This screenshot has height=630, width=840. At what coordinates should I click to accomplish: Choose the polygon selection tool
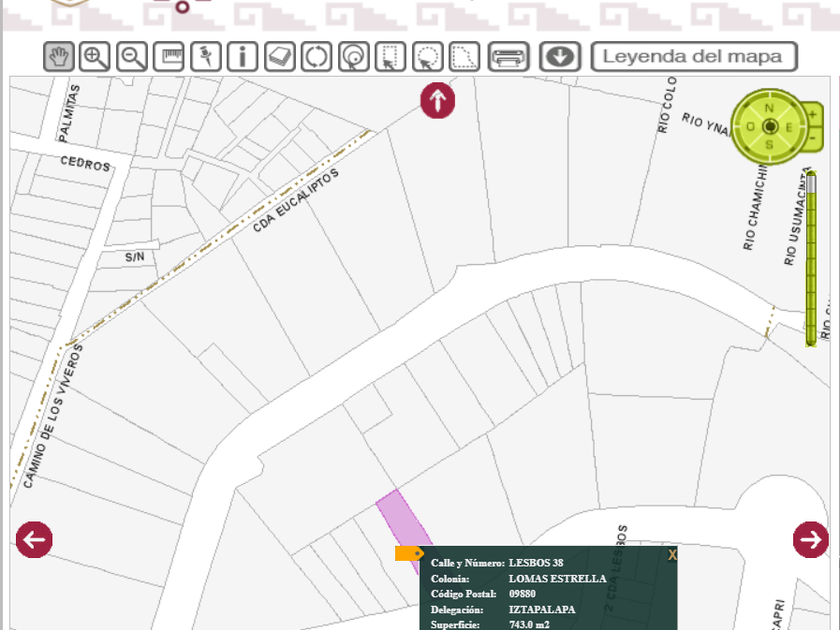pyautogui.click(x=464, y=57)
